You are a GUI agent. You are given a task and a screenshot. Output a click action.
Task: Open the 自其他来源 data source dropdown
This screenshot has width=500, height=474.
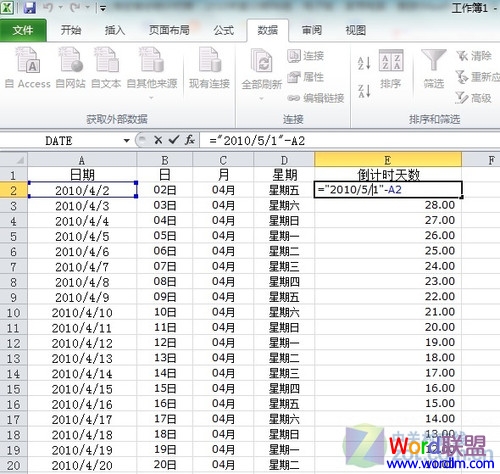pos(152,73)
